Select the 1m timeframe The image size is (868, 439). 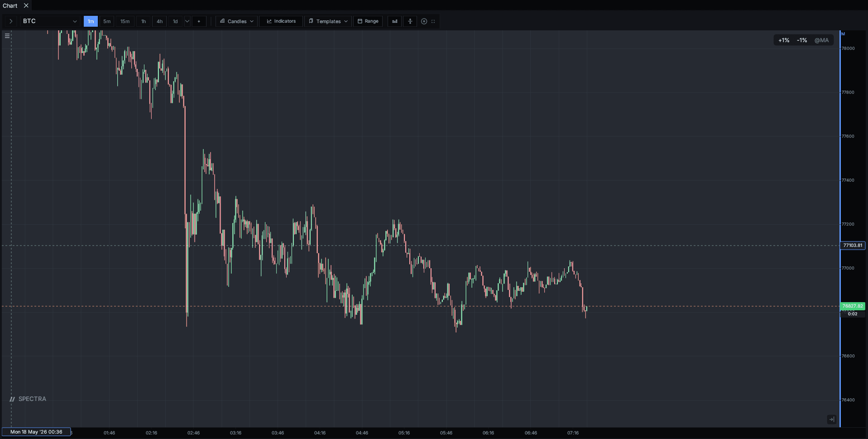click(x=91, y=21)
